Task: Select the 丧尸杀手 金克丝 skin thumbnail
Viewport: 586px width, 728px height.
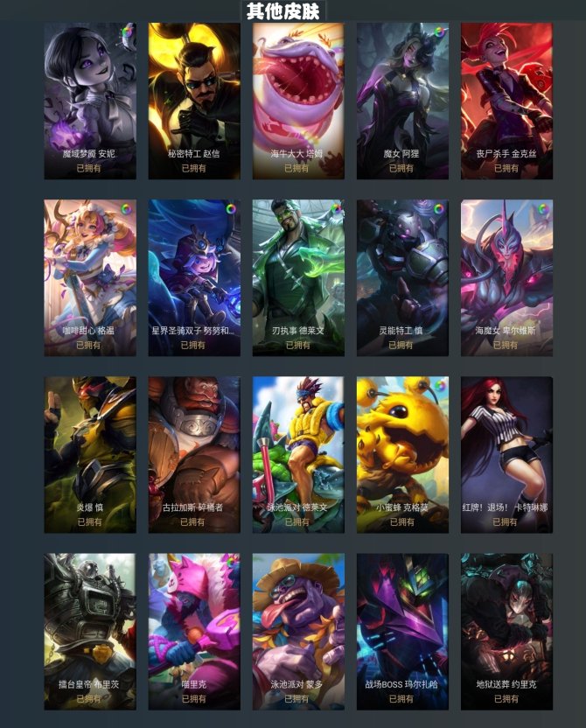Action: tap(506, 101)
